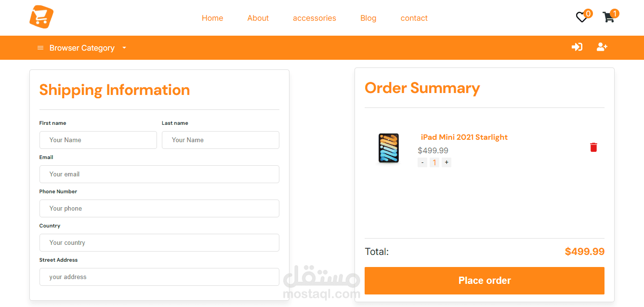644x307 pixels.
Task: Open the wishlist heart icon
Action: [582, 17]
